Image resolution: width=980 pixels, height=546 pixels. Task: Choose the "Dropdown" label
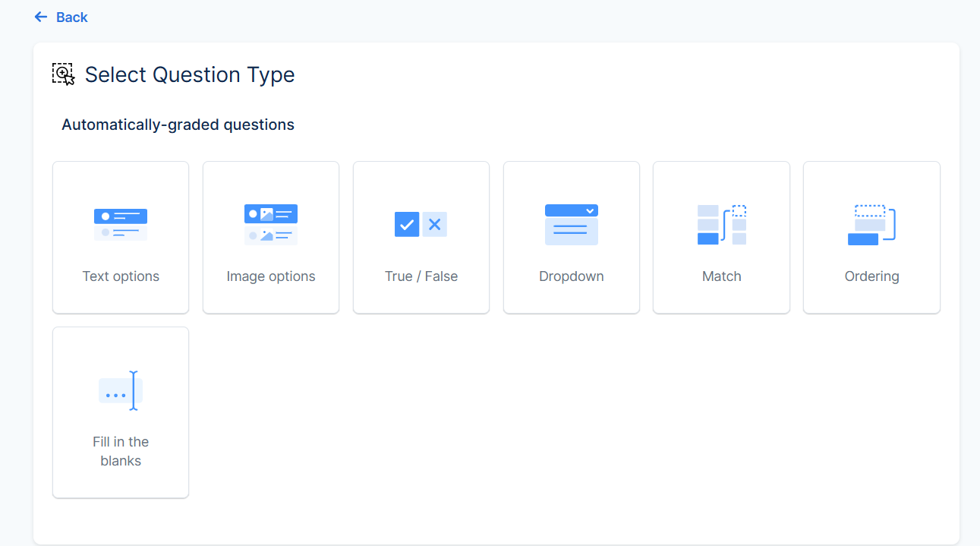(572, 276)
